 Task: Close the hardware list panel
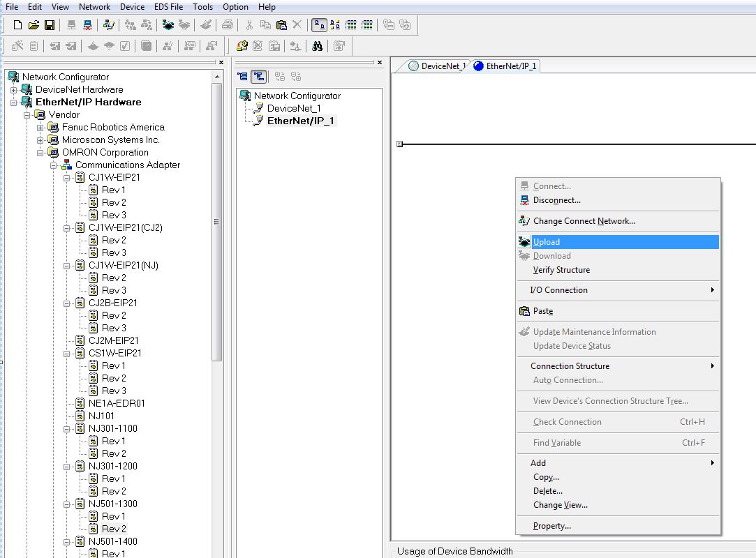221,63
